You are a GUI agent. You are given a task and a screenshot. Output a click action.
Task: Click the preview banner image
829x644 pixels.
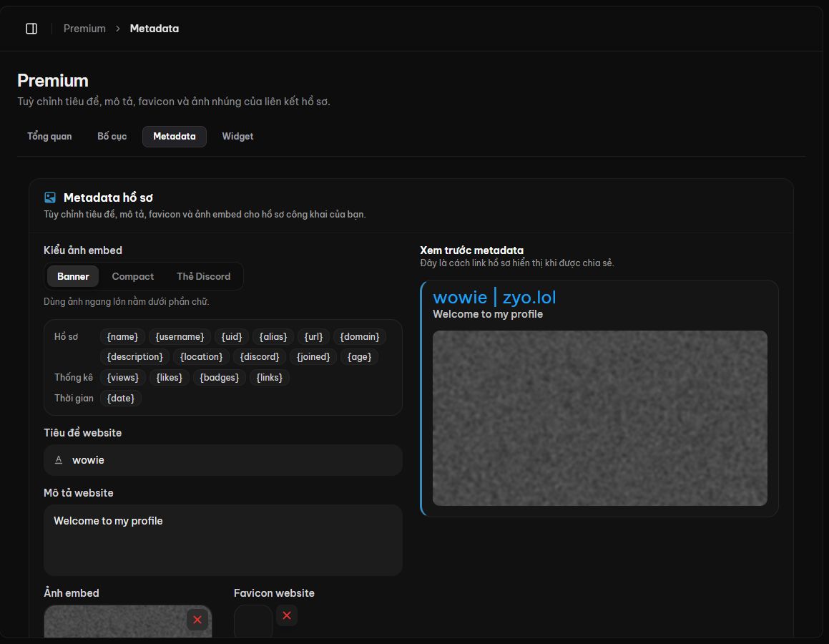point(600,418)
